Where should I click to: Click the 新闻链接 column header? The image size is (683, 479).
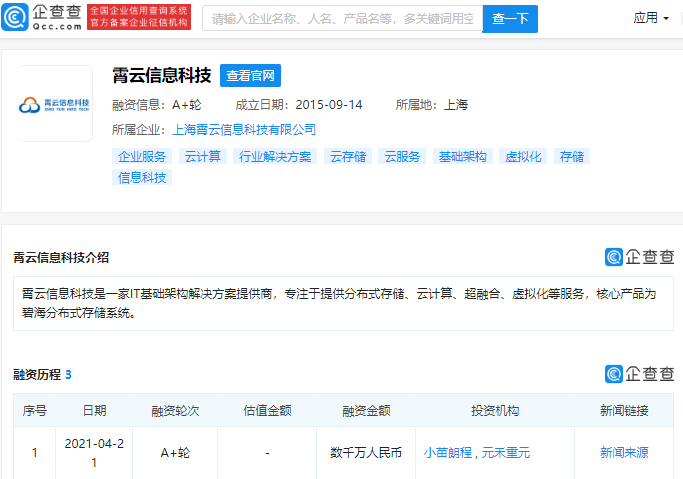click(x=624, y=410)
